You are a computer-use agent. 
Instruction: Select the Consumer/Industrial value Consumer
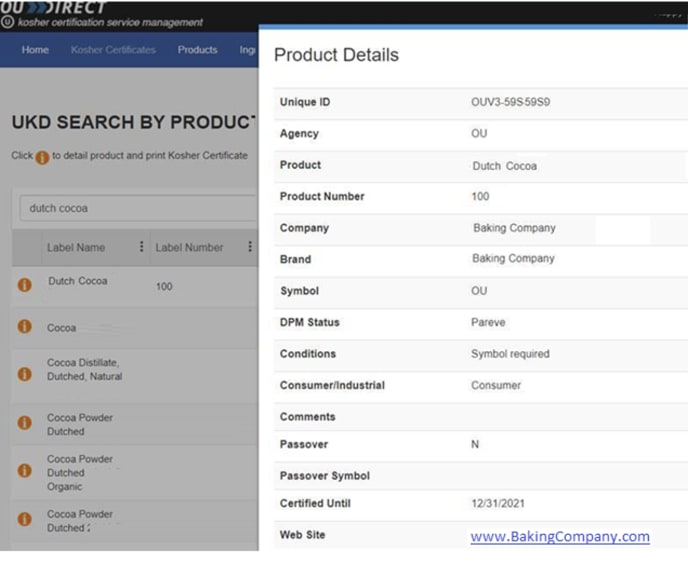pos(496,385)
